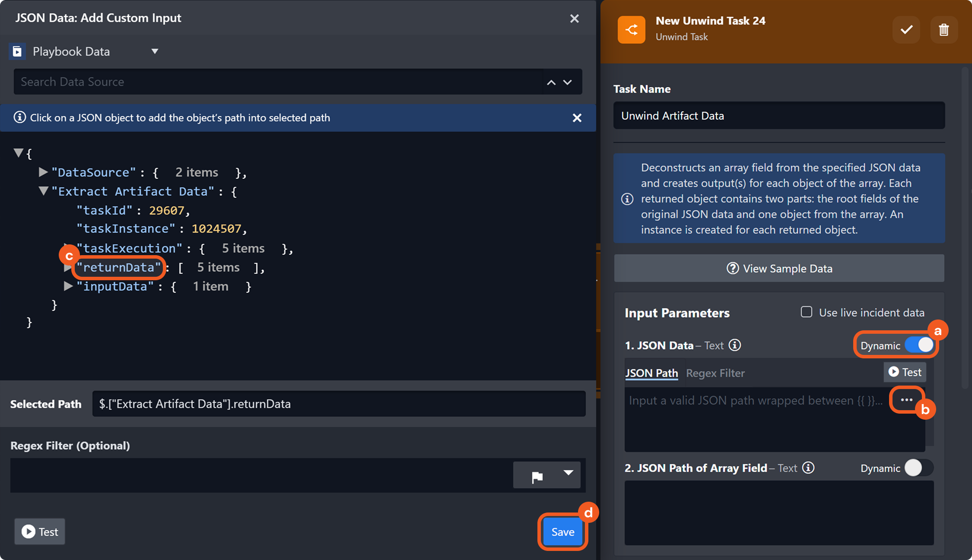This screenshot has width=972, height=560.
Task: Enable Dynamic toggle for JSON Path of Array Field
Action: (919, 468)
